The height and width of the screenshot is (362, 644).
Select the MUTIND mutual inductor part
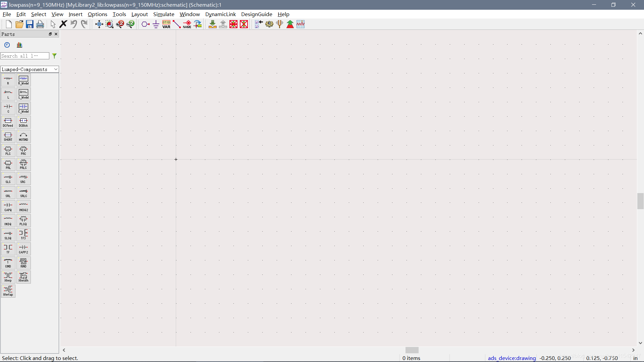click(x=23, y=136)
